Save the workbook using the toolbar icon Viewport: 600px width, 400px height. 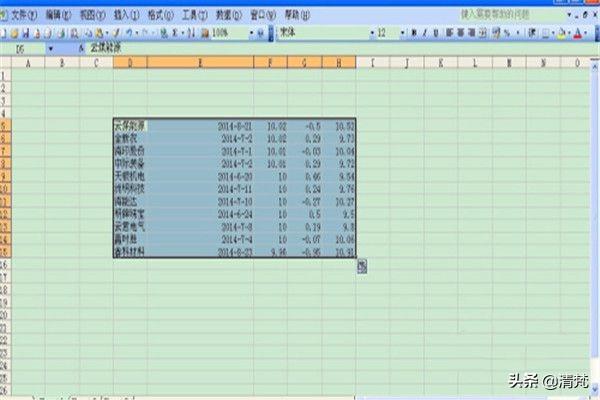tap(26, 33)
